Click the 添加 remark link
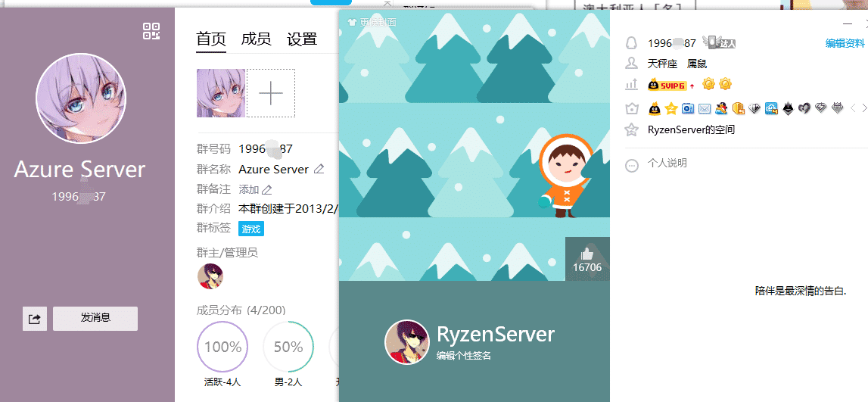 [x=248, y=189]
